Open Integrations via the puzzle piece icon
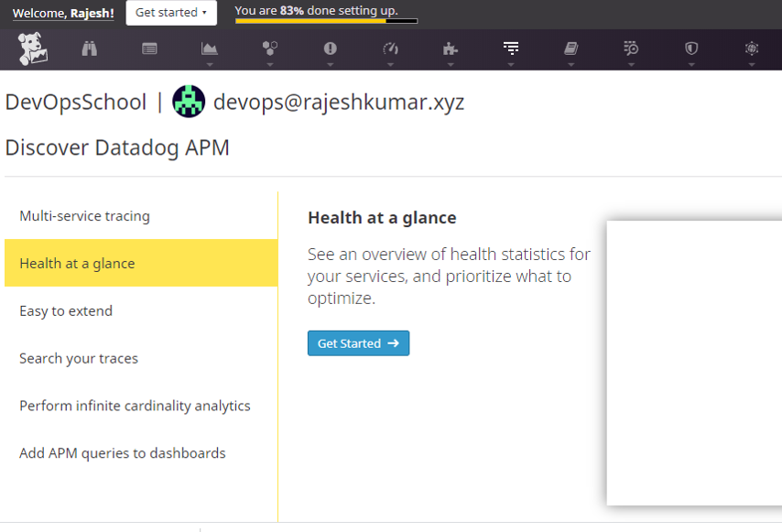782x532 pixels. click(450, 49)
